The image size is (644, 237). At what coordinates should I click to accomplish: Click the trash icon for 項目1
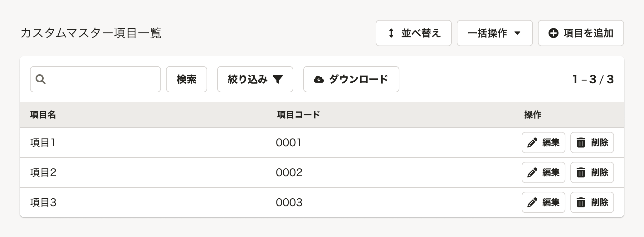coord(581,143)
